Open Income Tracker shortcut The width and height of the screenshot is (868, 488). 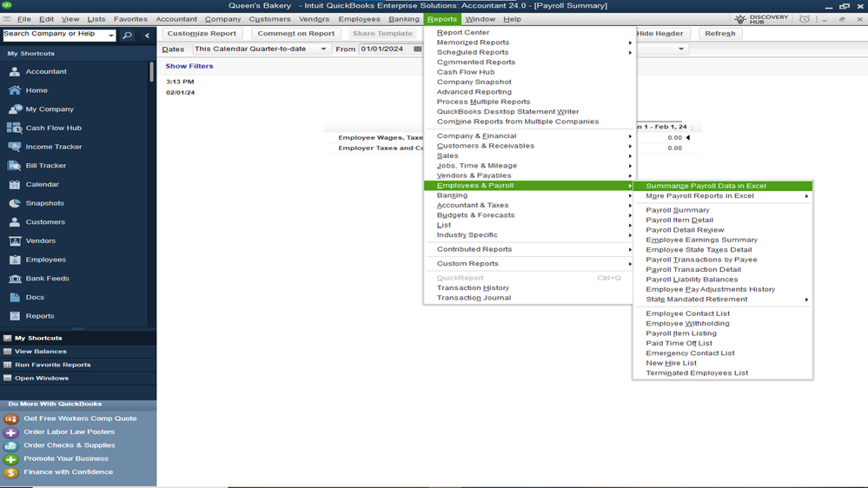[54, 147]
